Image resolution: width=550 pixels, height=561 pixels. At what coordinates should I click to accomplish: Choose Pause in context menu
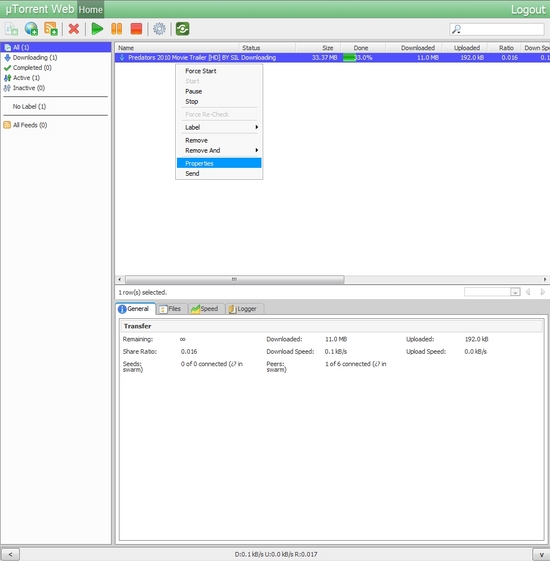[219, 92]
